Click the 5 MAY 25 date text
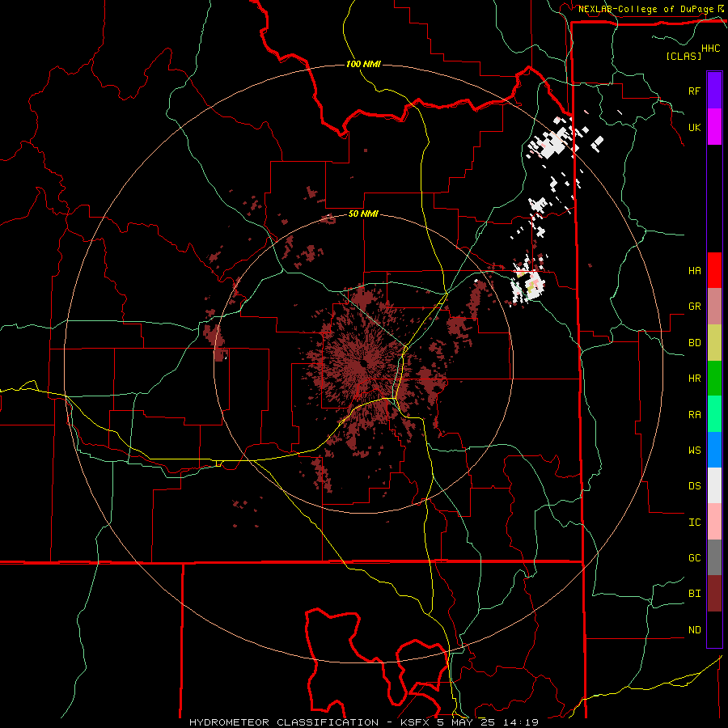This screenshot has height=728, width=728. pos(466,722)
